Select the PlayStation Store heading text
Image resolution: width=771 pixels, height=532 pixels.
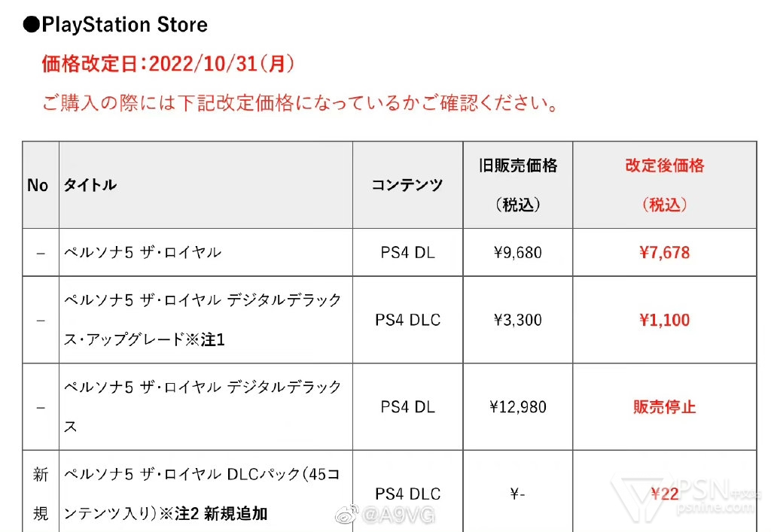click(124, 25)
